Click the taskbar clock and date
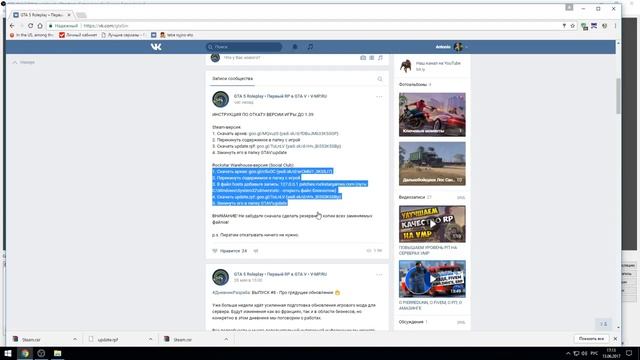The image size is (640, 360). pyautogui.click(x=611, y=353)
